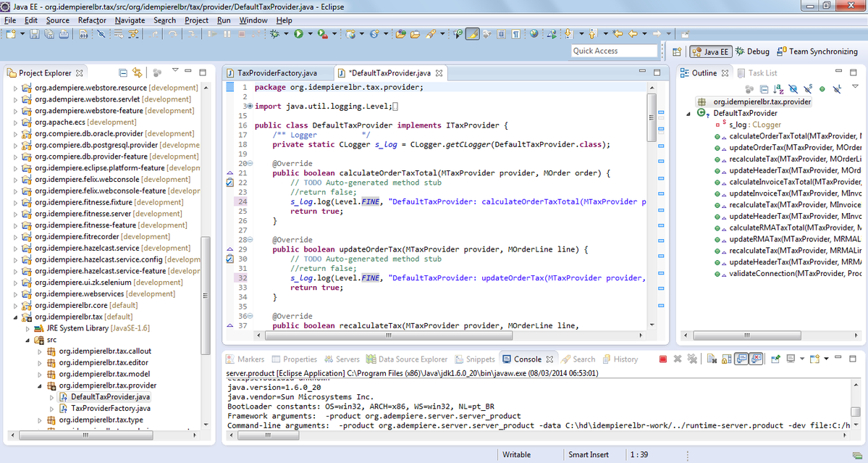Image resolution: width=868 pixels, height=463 pixels.
Task: Click the Open Perspective icon
Action: pyautogui.click(x=677, y=51)
